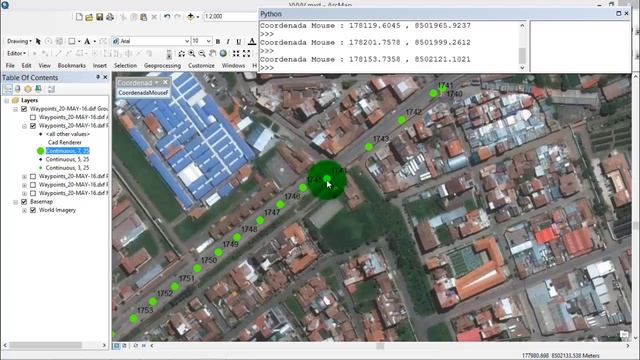Click the Fixed Zoom Out arrows icon
This screenshot has height=360, width=640.
click(x=247, y=53)
